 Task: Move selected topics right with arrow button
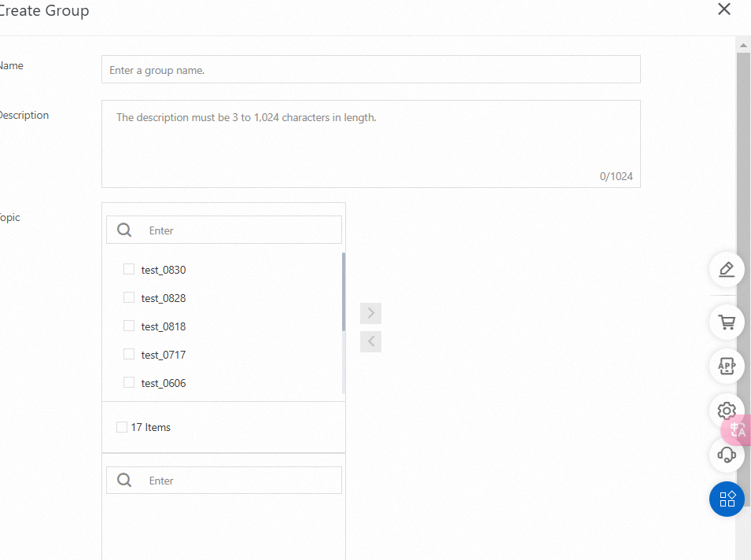pyautogui.click(x=370, y=313)
